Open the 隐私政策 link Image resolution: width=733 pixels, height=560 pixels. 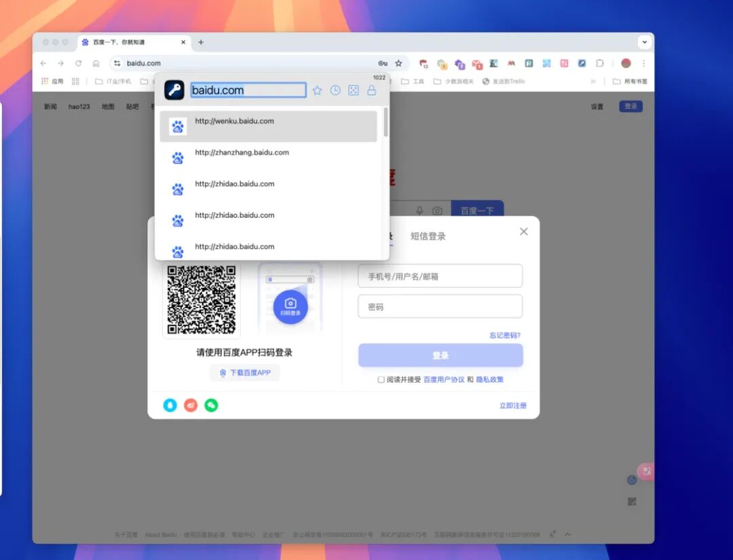coord(489,379)
